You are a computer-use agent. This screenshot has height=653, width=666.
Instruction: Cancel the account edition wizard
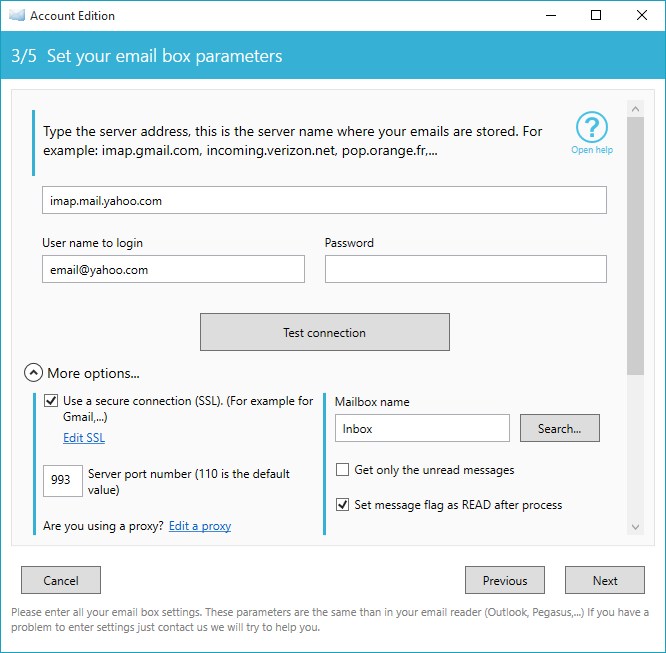[x=61, y=580]
